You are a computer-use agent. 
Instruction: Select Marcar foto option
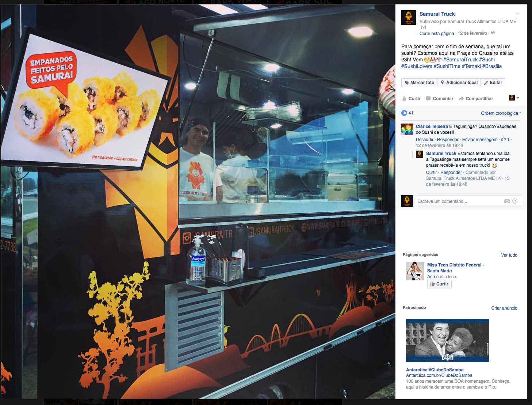pos(419,83)
